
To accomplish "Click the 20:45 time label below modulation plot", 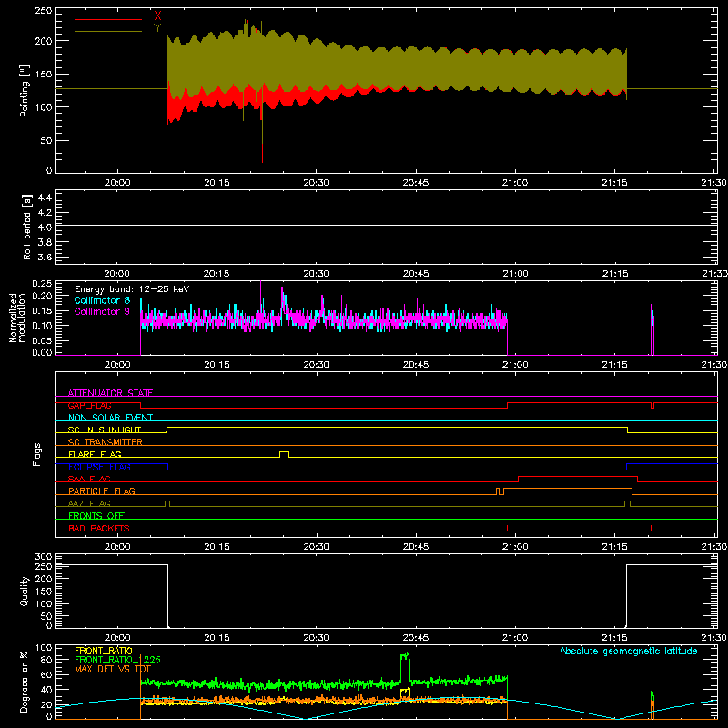I will [416, 365].
